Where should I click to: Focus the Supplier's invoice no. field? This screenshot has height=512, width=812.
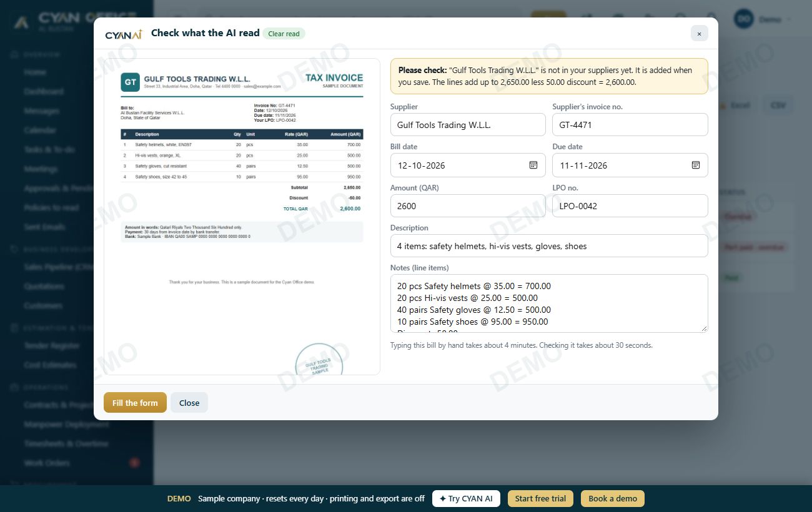pos(630,125)
